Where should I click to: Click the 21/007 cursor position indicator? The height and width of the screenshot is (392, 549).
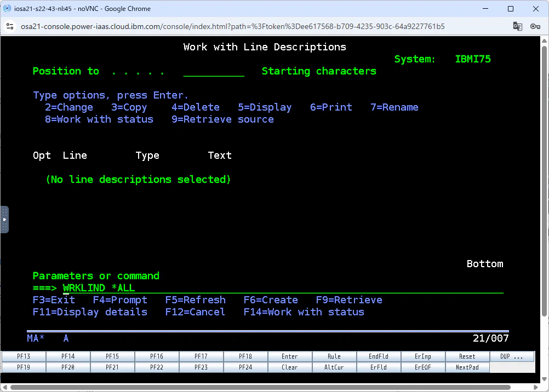490,338
